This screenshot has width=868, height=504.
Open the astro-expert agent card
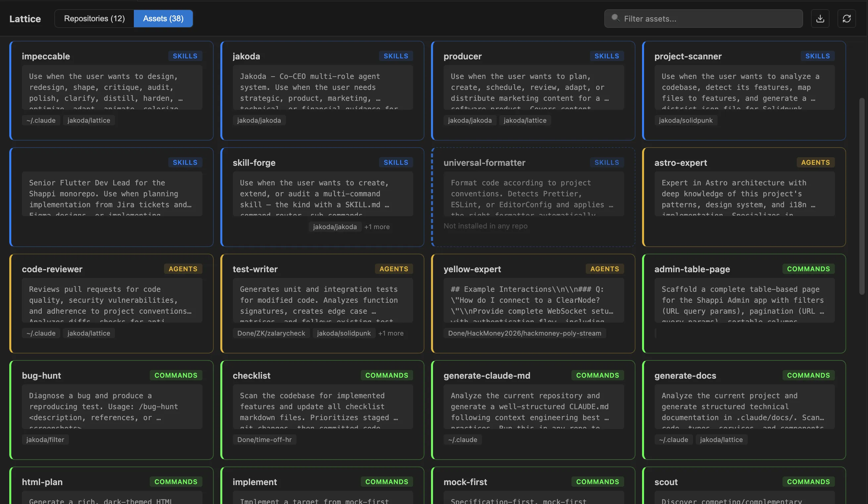(744, 197)
